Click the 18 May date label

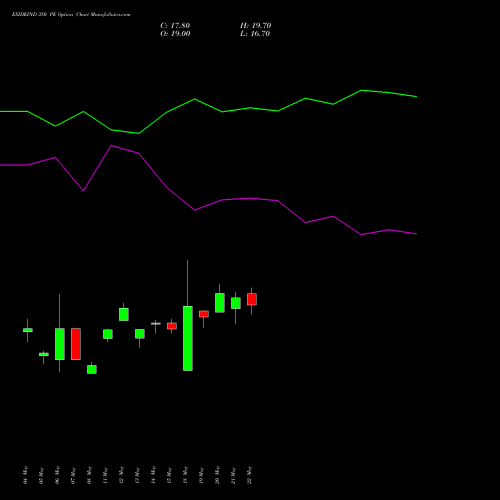point(186,475)
